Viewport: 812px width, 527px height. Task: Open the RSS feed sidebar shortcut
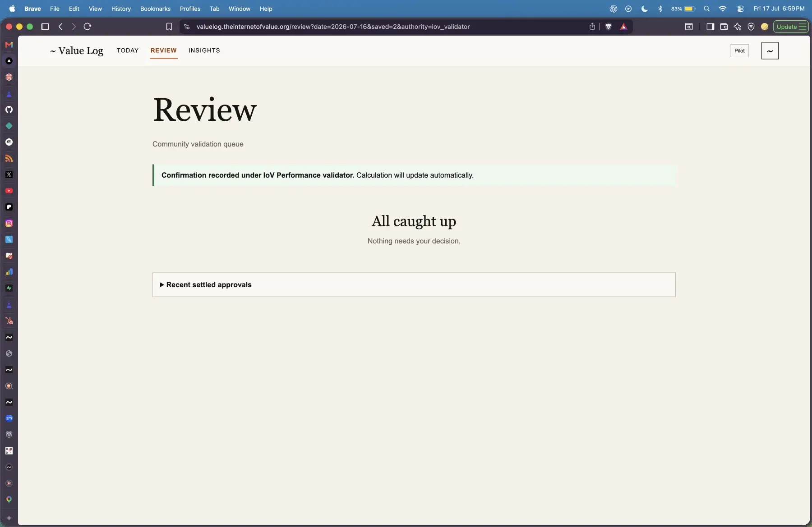[9, 158]
